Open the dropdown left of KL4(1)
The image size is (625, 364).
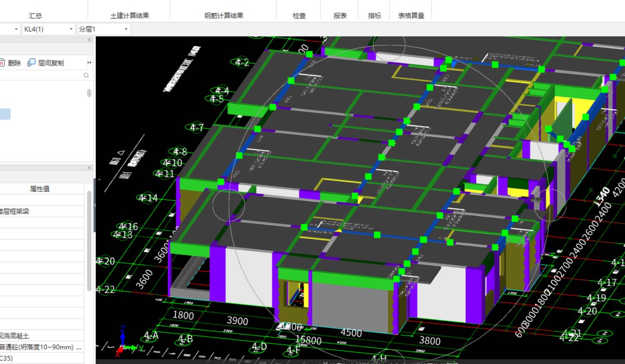16,29
